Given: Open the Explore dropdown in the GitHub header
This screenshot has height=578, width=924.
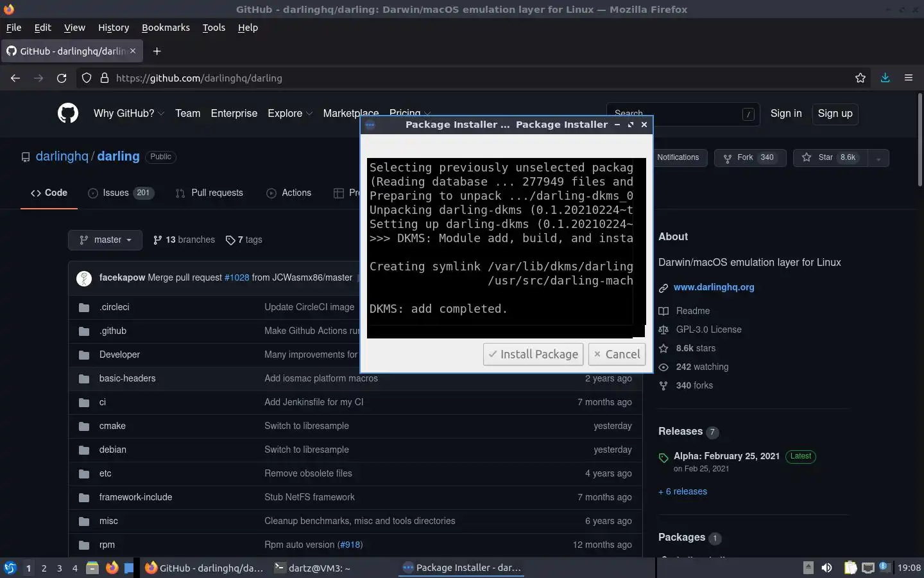Looking at the screenshot, I should [x=290, y=113].
